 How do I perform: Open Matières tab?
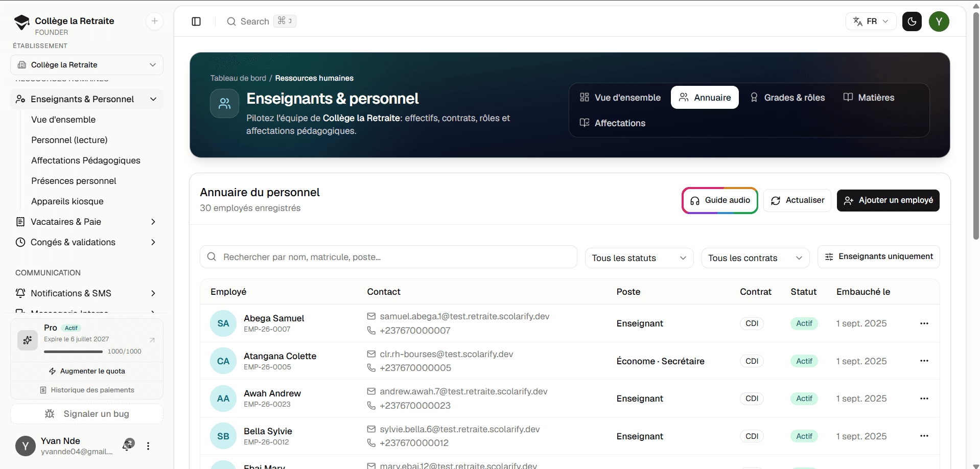[x=869, y=98]
